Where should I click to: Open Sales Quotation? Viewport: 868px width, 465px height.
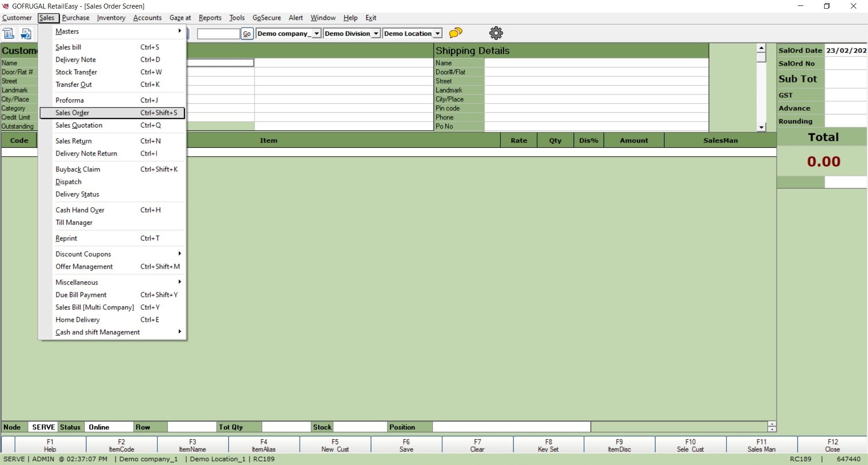point(113,125)
